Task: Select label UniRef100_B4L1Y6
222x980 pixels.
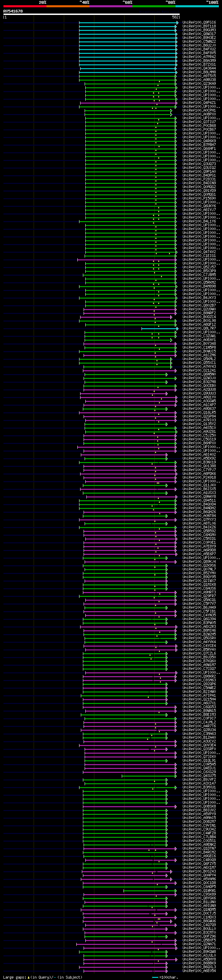Action: tap(199, 221)
